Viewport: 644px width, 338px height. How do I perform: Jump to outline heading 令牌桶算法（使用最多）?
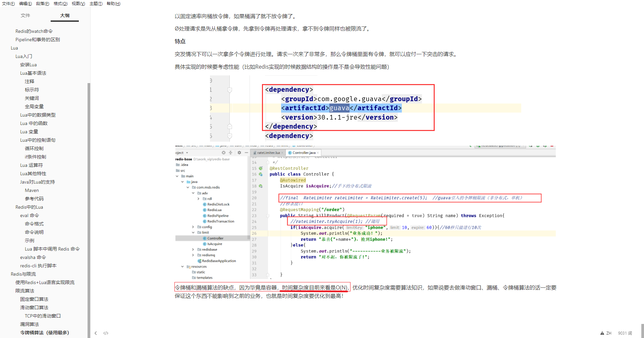click(44, 332)
